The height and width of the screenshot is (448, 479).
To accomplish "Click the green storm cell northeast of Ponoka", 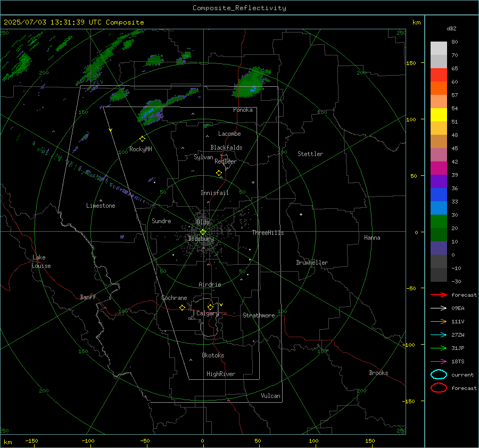I will pos(251,83).
